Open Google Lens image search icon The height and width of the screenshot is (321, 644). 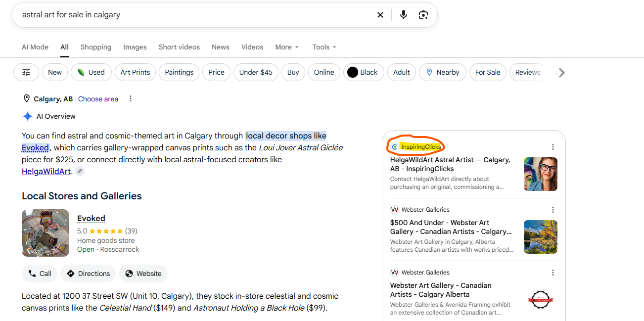pos(423,15)
